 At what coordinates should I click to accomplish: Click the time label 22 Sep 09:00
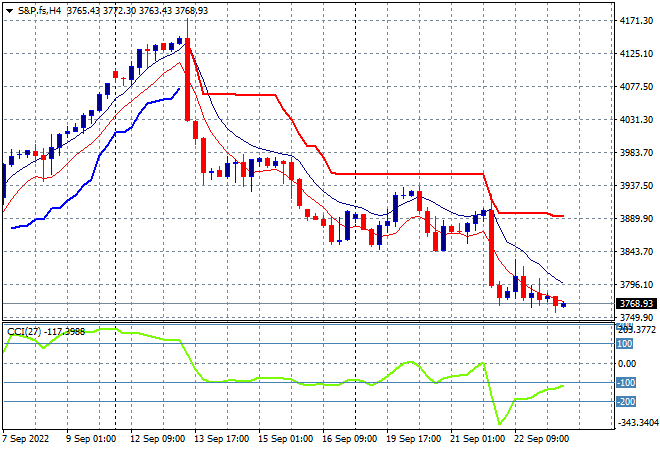click(541, 439)
